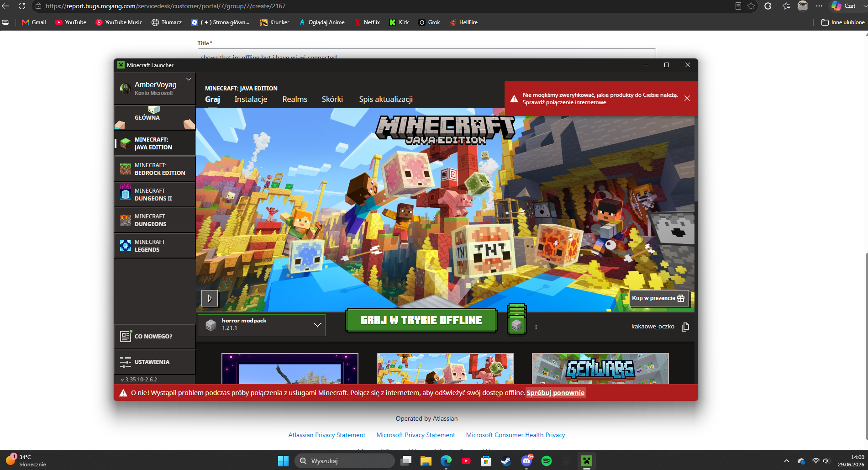
Task: Add this page to favorites star
Action: pos(751,6)
